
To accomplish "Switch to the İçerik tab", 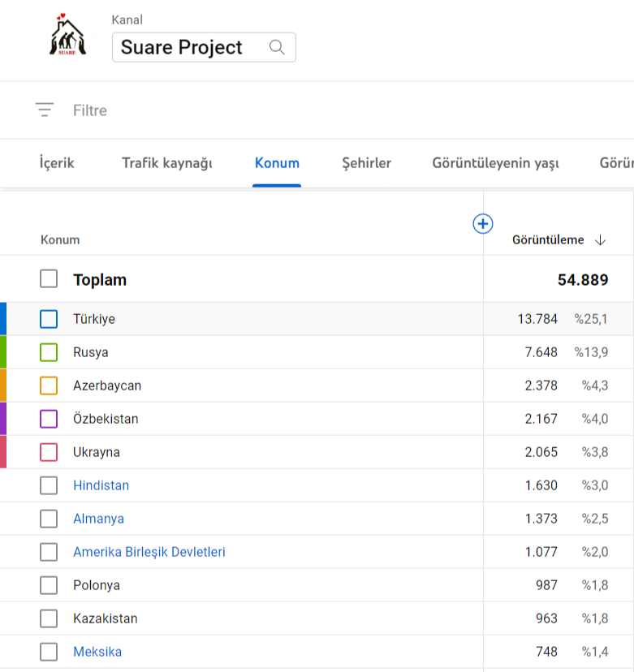I will 57,163.
